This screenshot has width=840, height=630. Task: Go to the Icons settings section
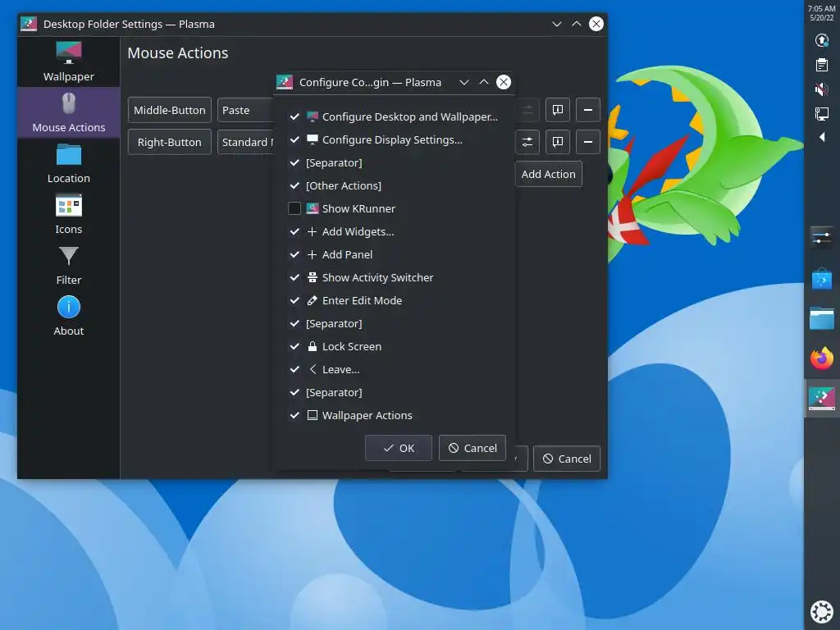click(69, 214)
